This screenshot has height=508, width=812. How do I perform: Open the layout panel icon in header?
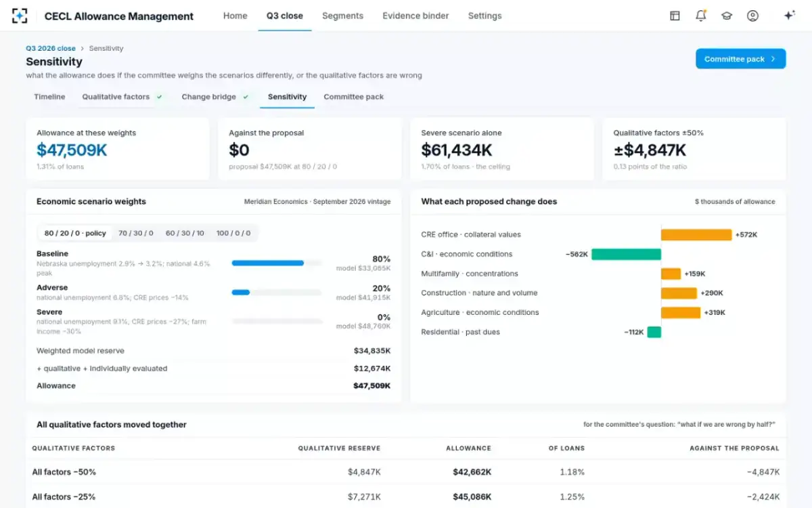(x=675, y=16)
